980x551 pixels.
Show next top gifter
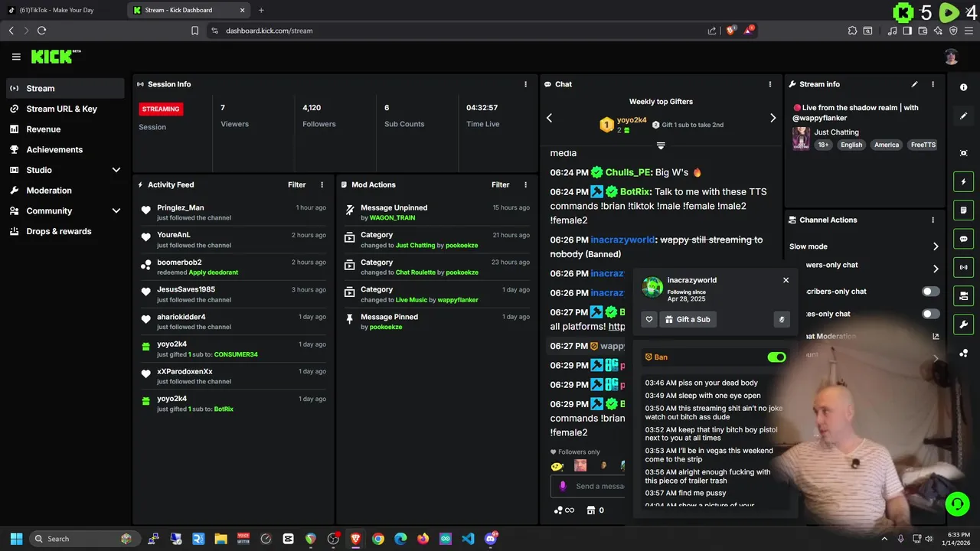pyautogui.click(x=773, y=118)
